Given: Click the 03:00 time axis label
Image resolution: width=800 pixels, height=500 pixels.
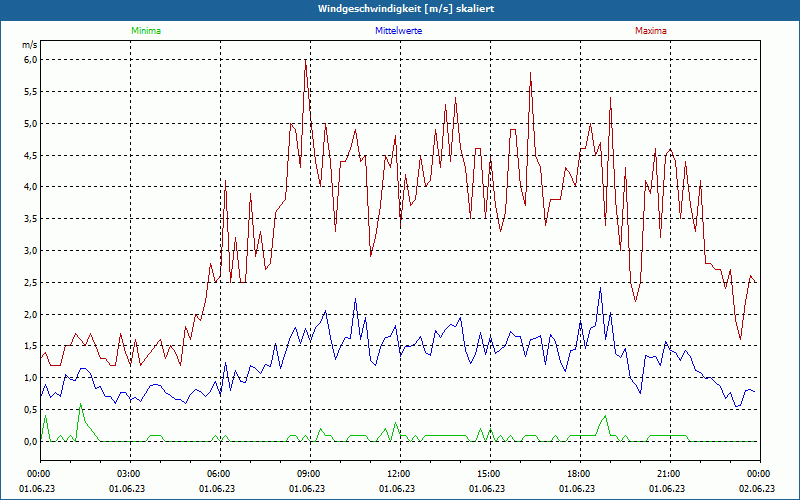Looking at the screenshot, I should 128,474.
